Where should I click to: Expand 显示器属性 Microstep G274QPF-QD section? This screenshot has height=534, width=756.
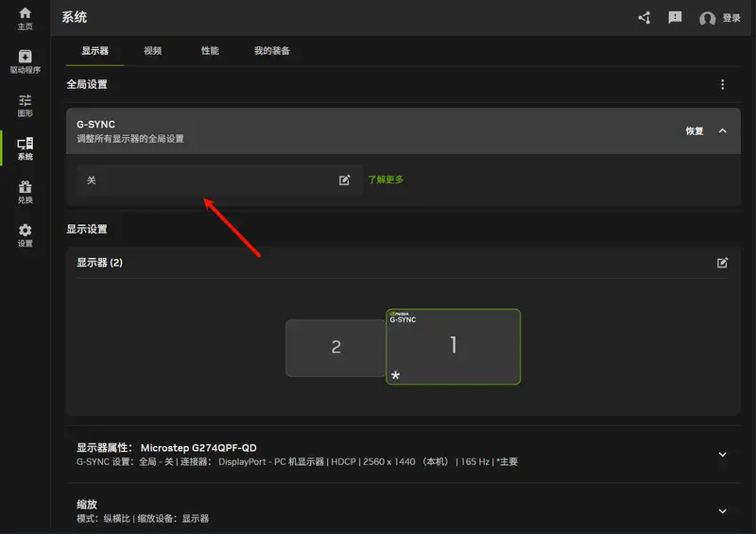coord(722,455)
